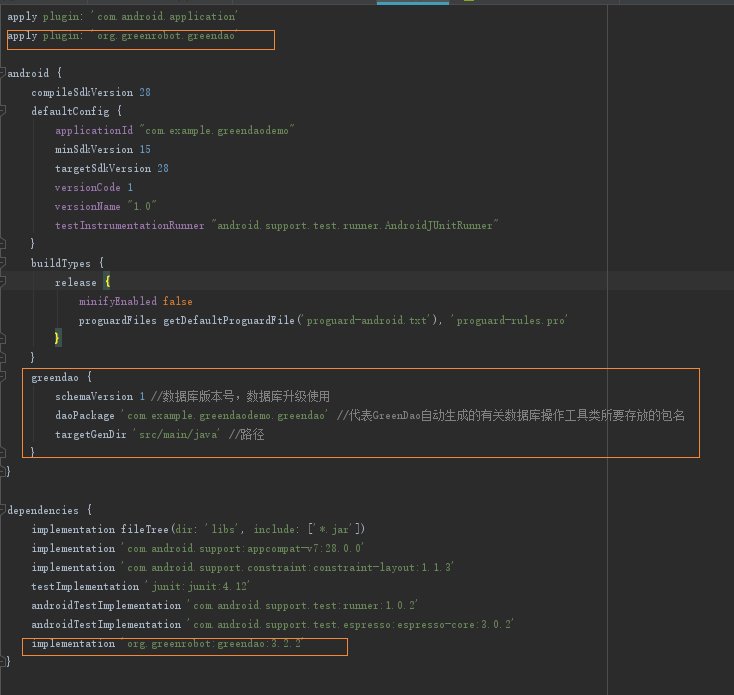Click the 'org.greenrobot:greendao:3.2.2' dependency string
The image size is (734, 695).
coord(212,644)
